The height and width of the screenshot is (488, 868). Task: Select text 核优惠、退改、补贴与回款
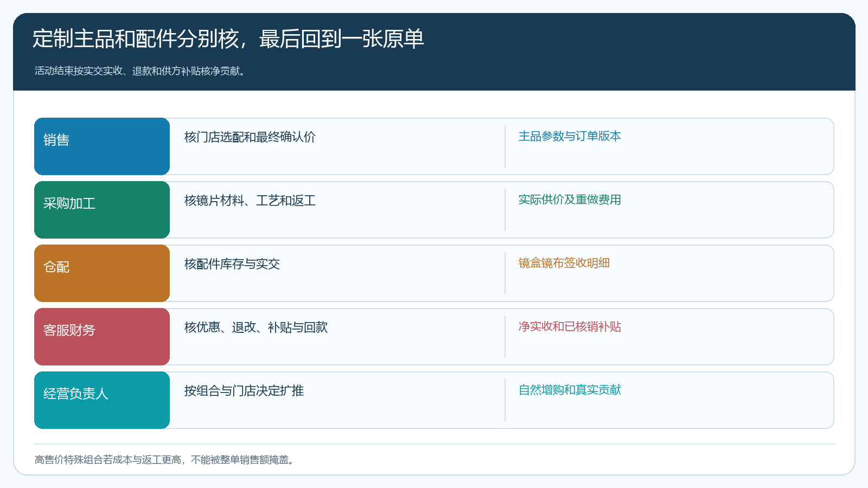[x=256, y=328]
